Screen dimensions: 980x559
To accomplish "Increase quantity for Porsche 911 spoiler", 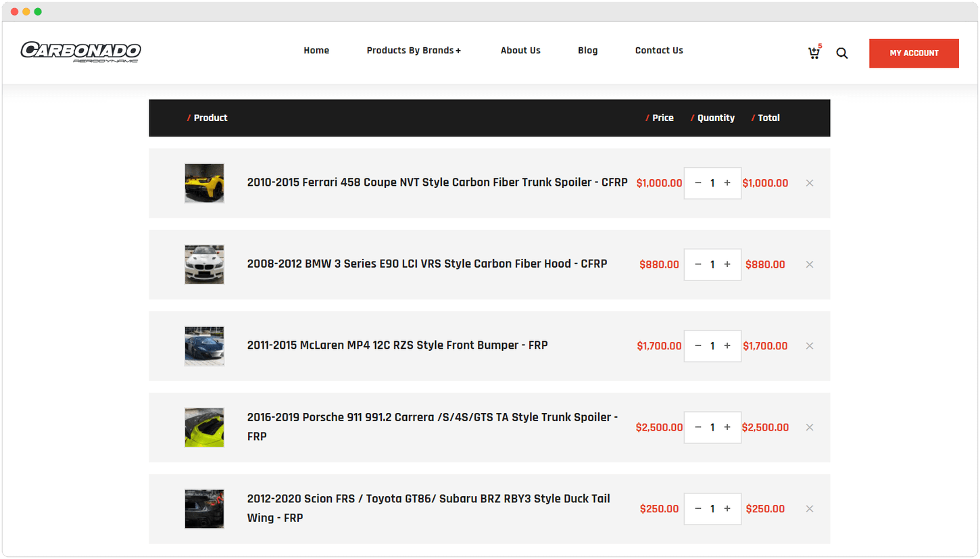I will coord(727,427).
